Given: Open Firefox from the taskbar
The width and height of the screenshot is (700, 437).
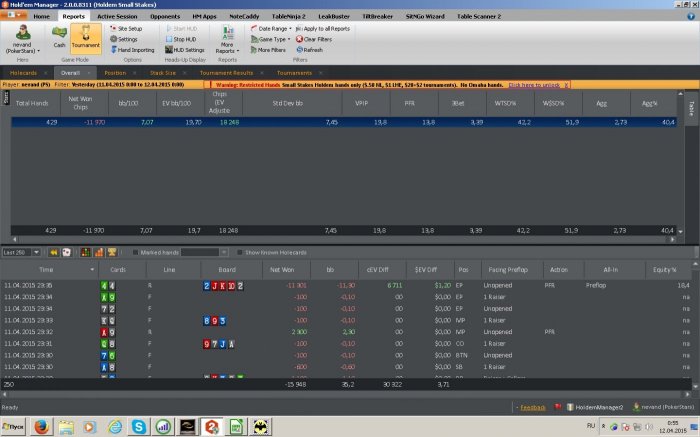Looking at the screenshot, I should point(42,427).
